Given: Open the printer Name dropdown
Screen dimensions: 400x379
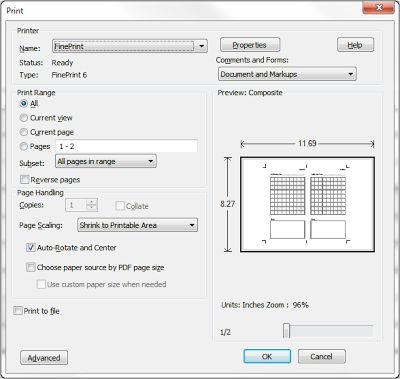Looking at the screenshot, I should click(x=130, y=46).
